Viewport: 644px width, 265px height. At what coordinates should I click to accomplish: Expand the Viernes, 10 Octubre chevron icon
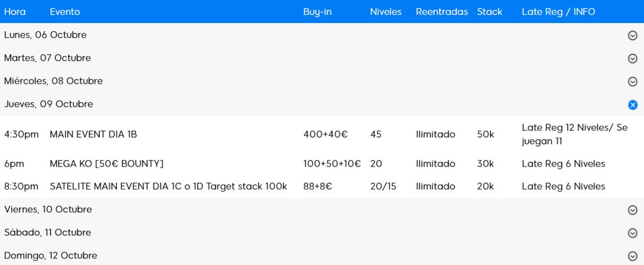pos(632,210)
